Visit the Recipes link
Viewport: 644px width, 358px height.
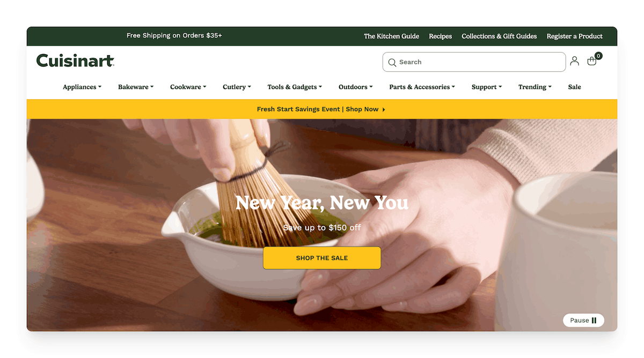click(440, 36)
